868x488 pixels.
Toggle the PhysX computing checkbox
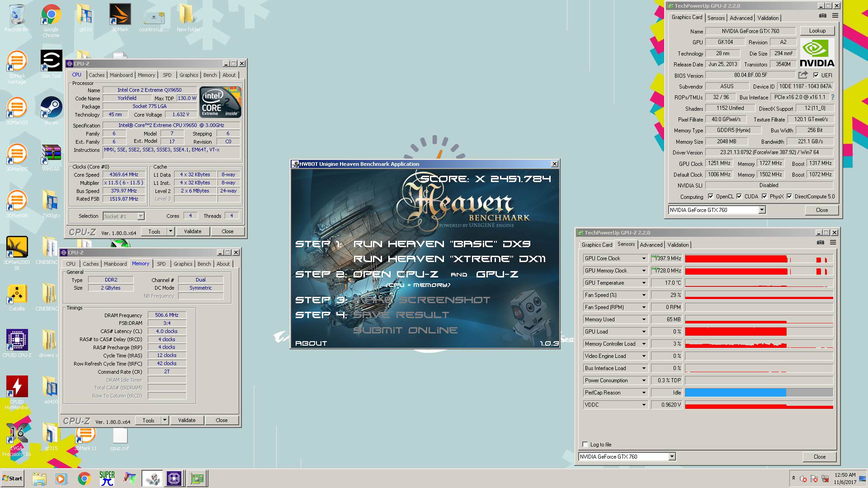[x=764, y=196]
